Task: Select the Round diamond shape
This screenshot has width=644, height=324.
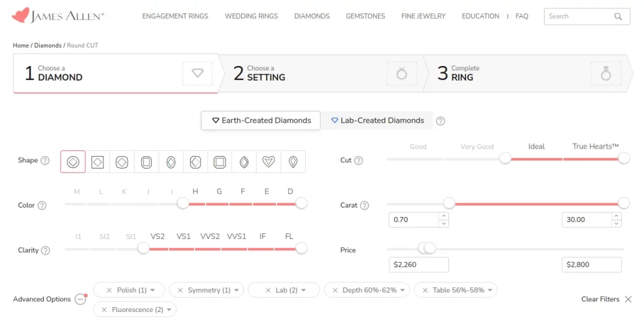Action: (x=73, y=162)
